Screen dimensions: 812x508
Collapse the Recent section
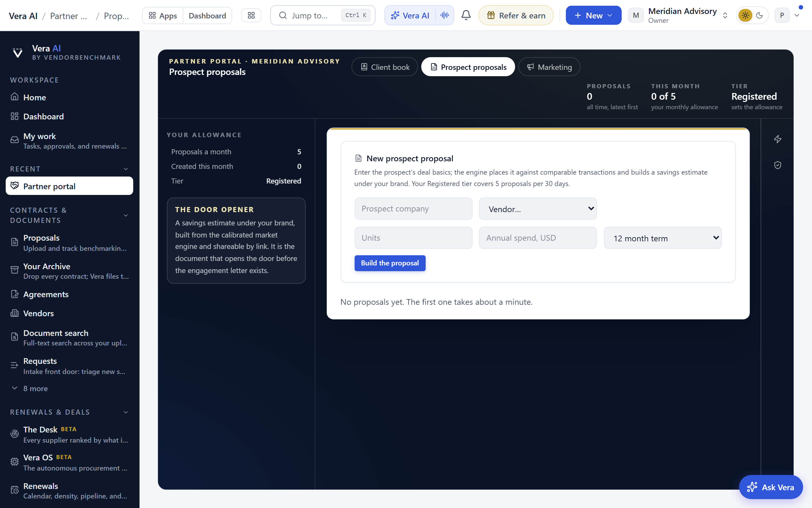(x=126, y=169)
